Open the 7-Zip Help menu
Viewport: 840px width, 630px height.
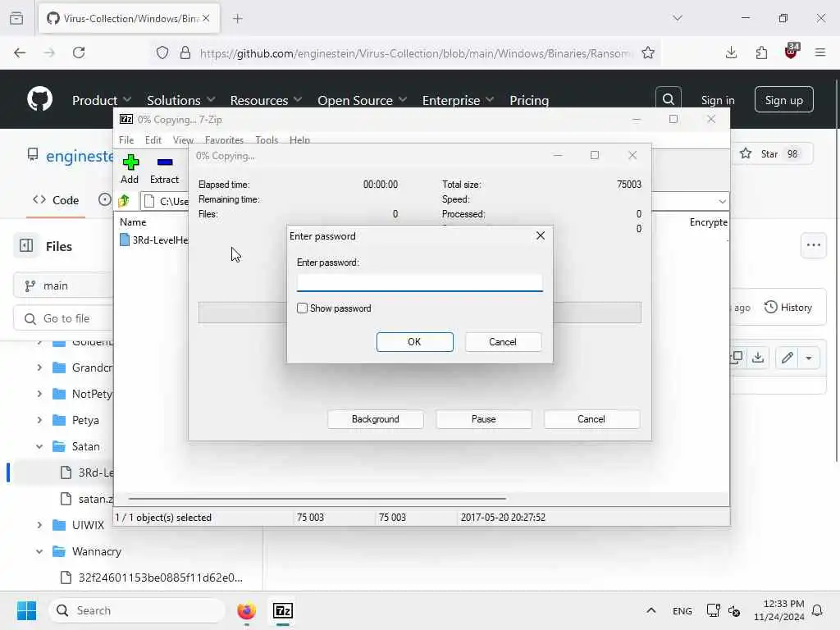pyautogui.click(x=299, y=139)
